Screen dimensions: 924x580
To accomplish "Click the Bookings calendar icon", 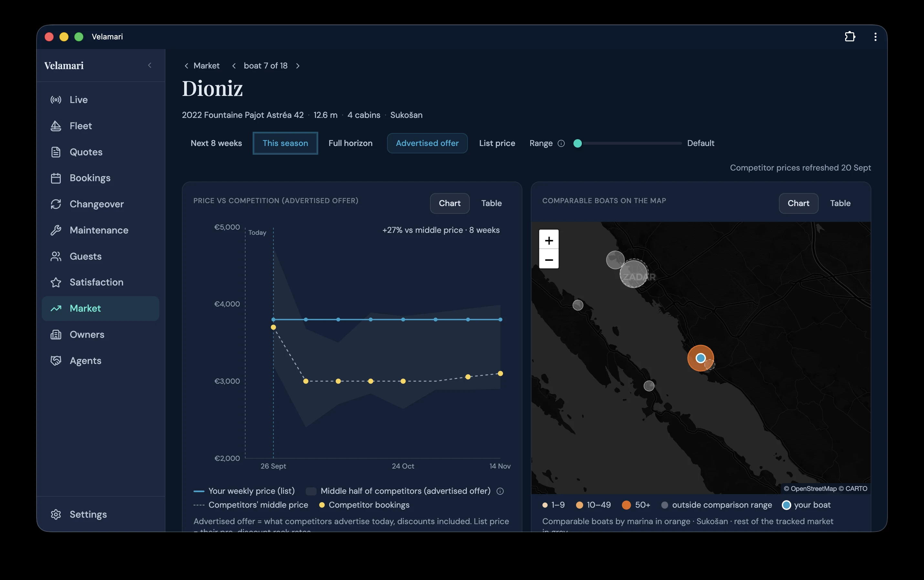I will coord(56,178).
